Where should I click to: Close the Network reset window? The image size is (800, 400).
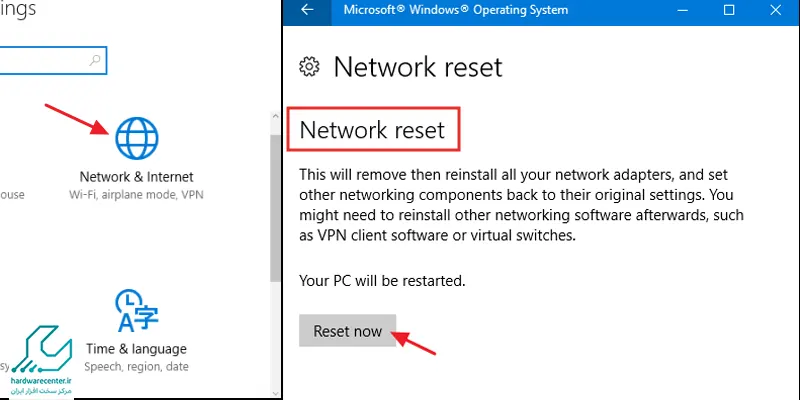tap(775, 10)
